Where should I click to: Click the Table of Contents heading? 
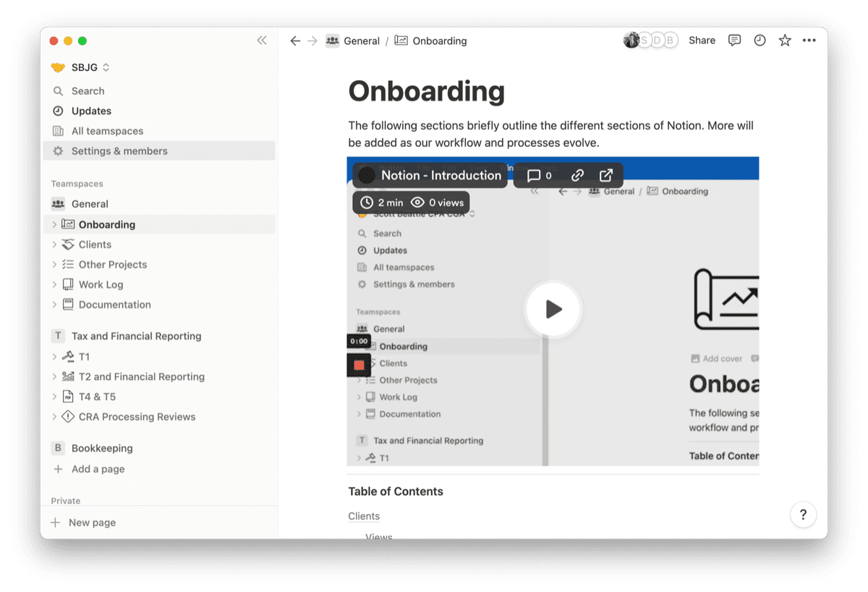[396, 491]
